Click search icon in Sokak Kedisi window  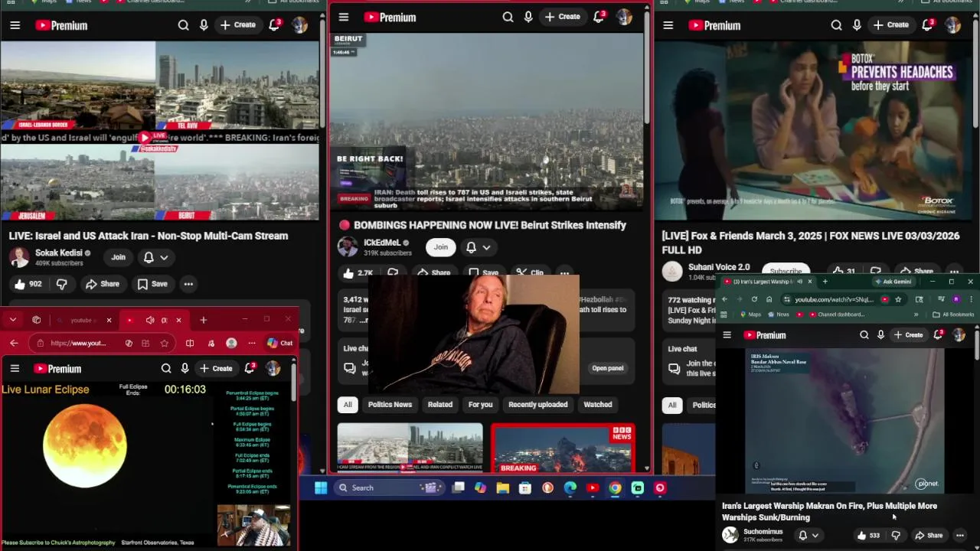(x=184, y=25)
